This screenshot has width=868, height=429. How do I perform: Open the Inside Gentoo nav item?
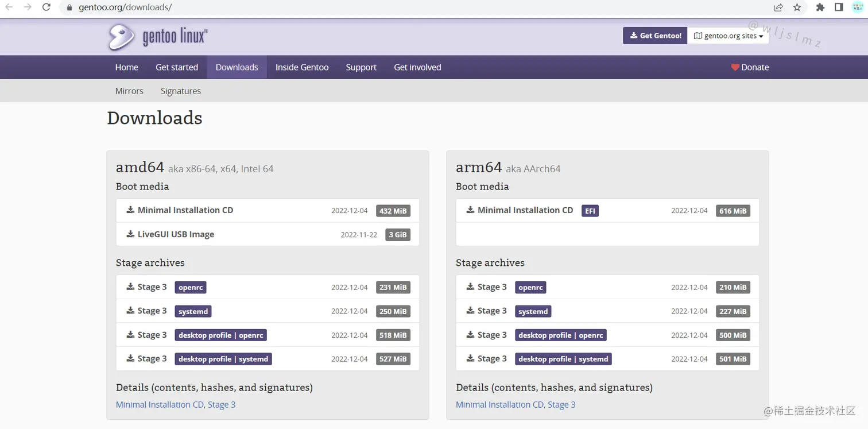[302, 67]
